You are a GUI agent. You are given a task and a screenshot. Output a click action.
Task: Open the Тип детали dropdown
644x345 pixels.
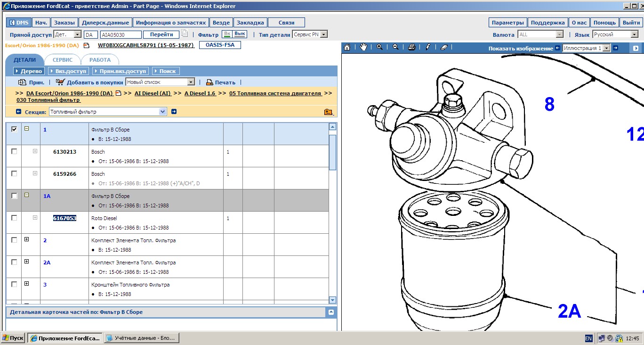323,34
